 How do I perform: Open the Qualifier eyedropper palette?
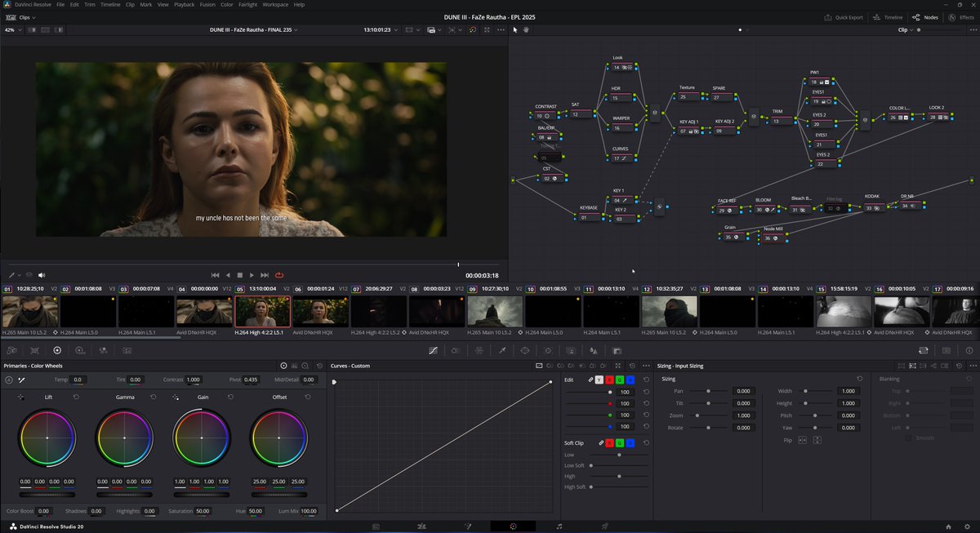coord(502,350)
